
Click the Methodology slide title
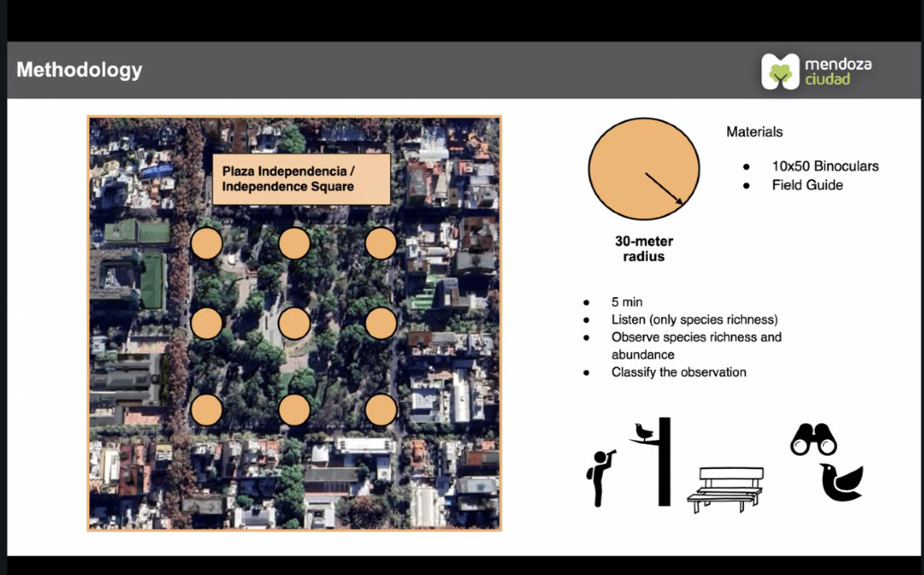point(79,70)
